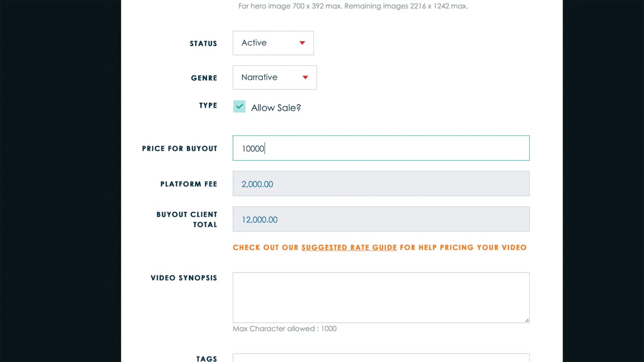Click the Platform Fee field showing 2,000.00

point(381,184)
